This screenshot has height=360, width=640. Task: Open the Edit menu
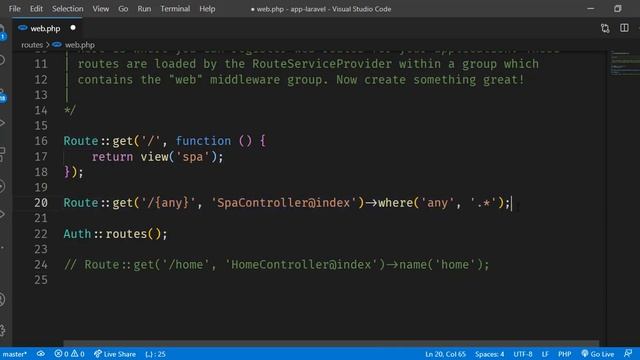point(36,9)
